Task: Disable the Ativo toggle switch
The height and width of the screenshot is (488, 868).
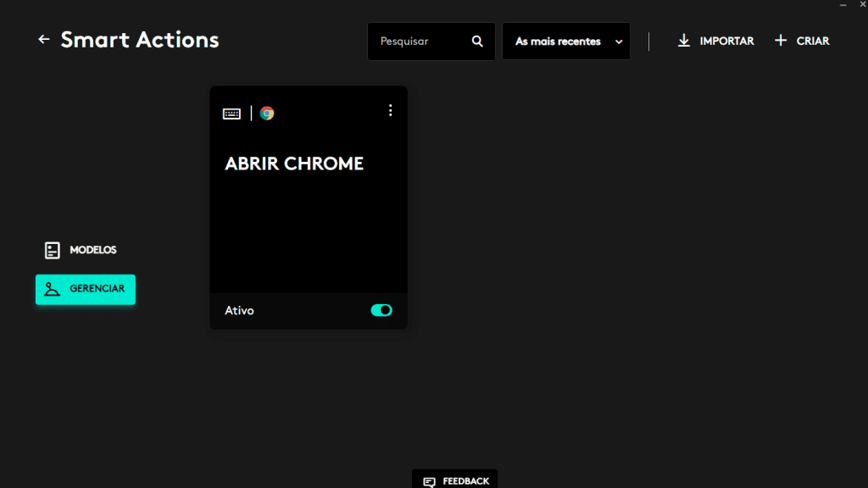Action: [381, 310]
